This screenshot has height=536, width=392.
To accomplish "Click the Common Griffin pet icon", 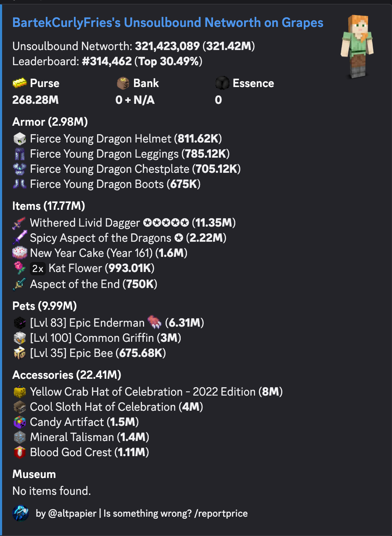I will pos(20,338).
